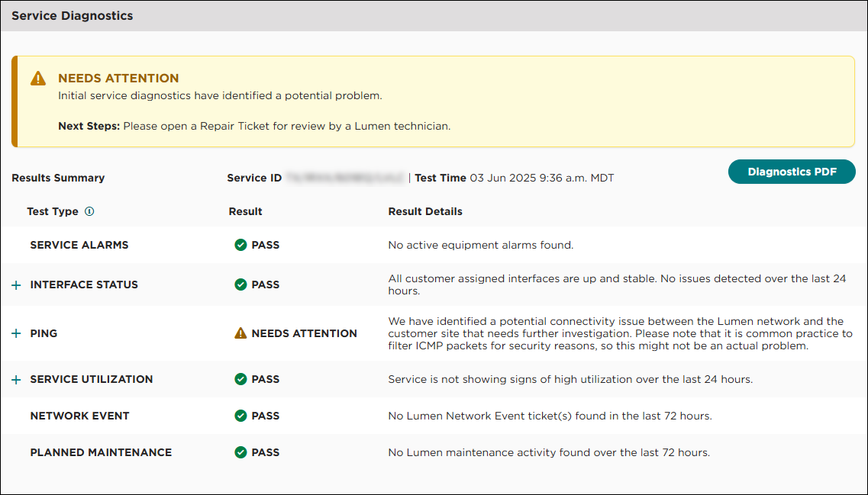Click the orange warning icon in Ping row

pos(240,333)
